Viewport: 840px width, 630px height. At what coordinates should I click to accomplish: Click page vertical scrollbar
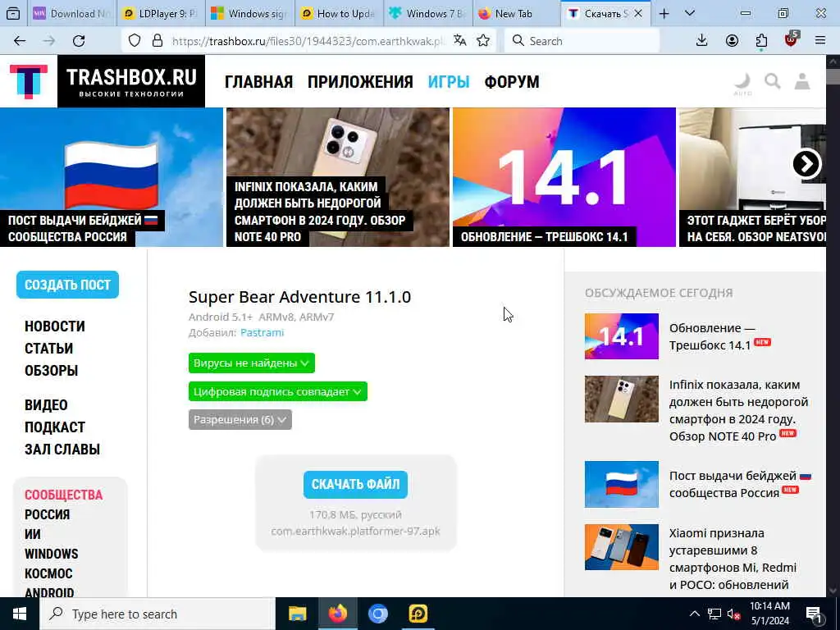click(833, 325)
